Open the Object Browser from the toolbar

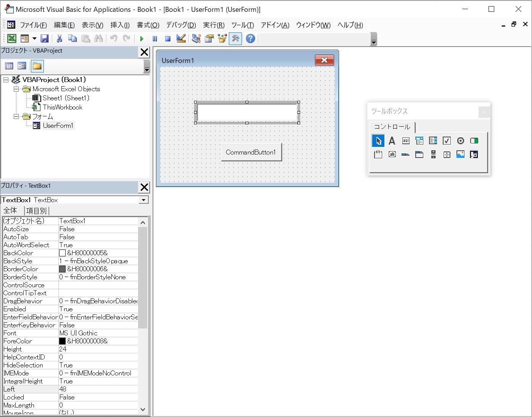(222, 39)
